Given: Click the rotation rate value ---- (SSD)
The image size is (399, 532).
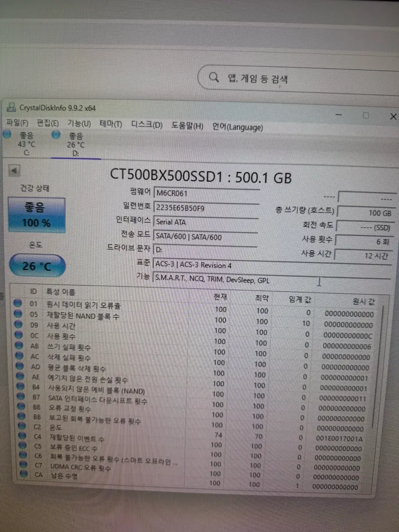Looking at the screenshot, I should [x=365, y=227].
